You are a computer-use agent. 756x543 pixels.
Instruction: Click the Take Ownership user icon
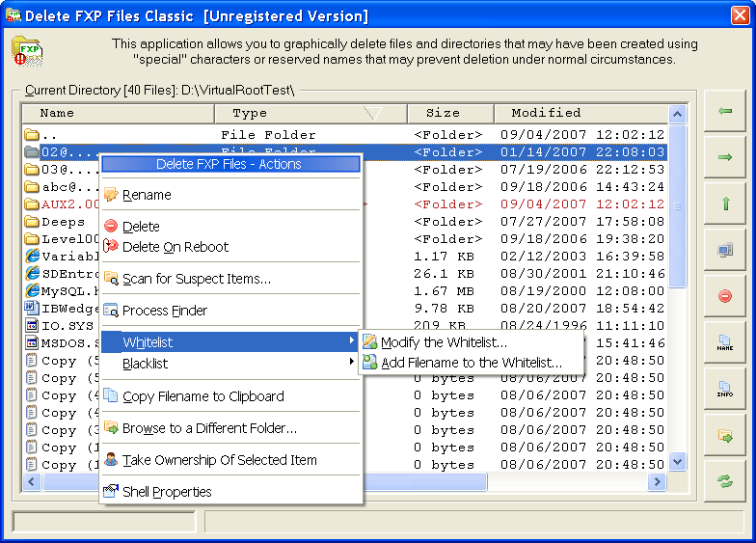(x=111, y=459)
